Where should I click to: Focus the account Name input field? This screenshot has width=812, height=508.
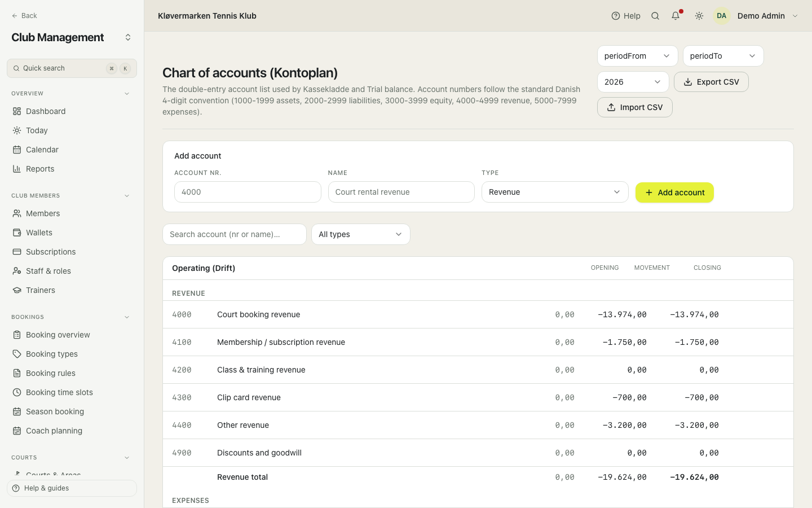click(401, 192)
